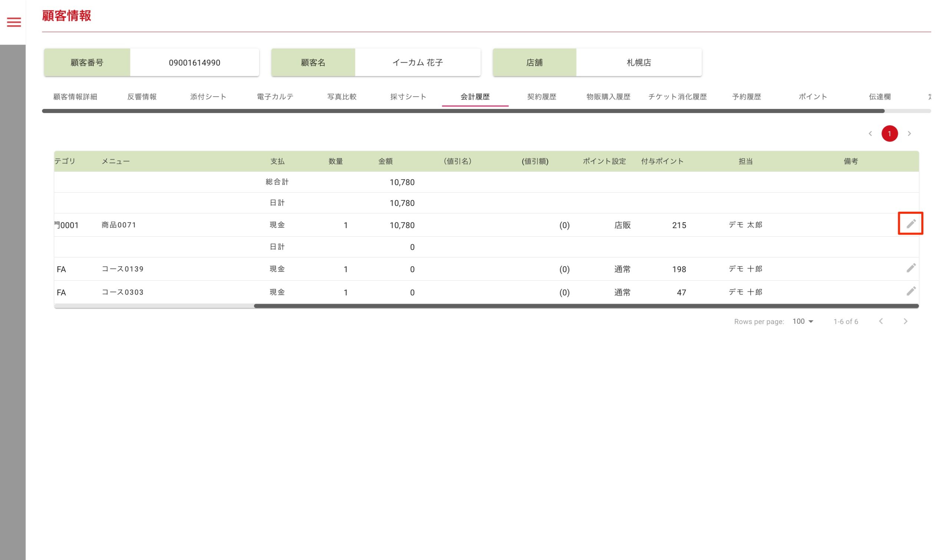Switch to 契約履歴 tab

pos(542,97)
